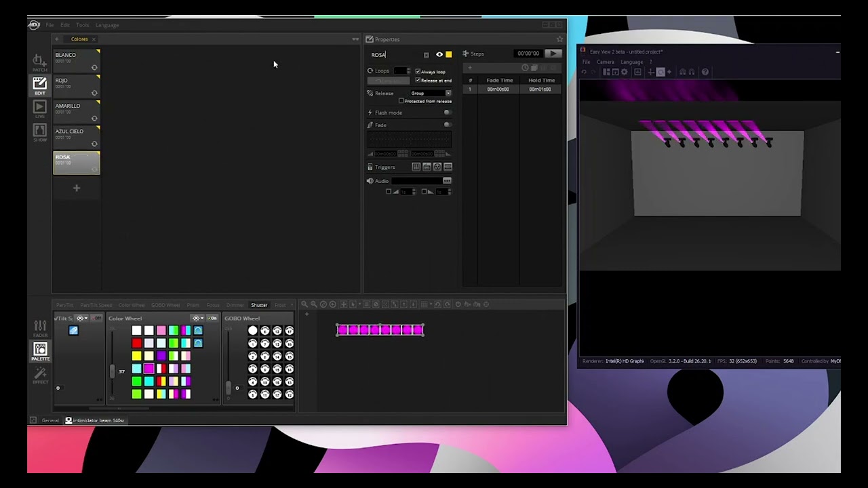
Task: Click the clock icon in Steps toolbar
Action: pyautogui.click(x=525, y=68)
